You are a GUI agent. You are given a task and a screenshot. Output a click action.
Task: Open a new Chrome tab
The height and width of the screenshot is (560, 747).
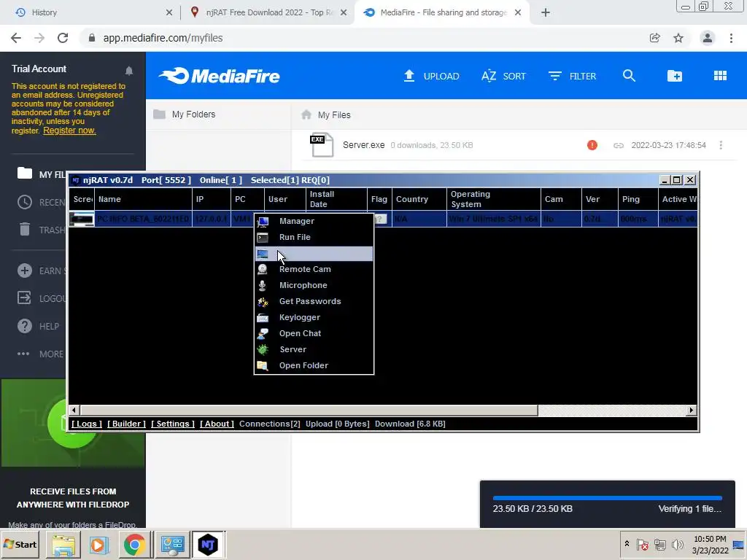pos(546,12)
